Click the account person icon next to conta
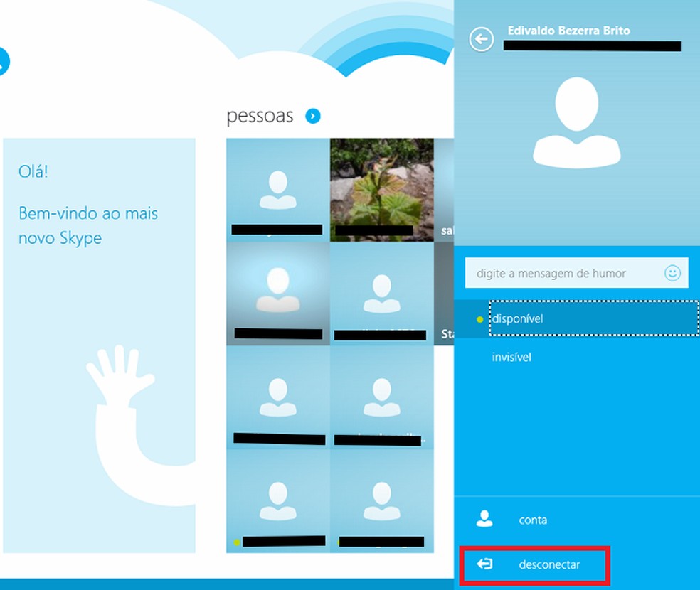 [484, 519]
